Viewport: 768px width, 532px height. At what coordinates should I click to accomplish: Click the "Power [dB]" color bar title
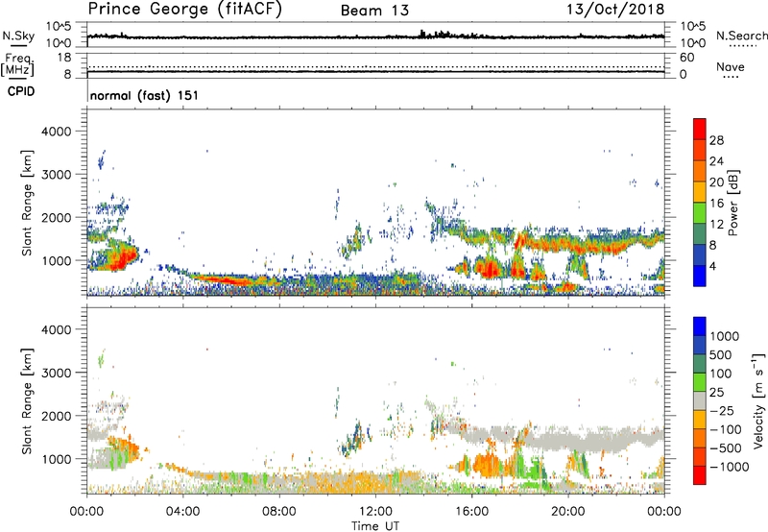click(x=732, y=203)
